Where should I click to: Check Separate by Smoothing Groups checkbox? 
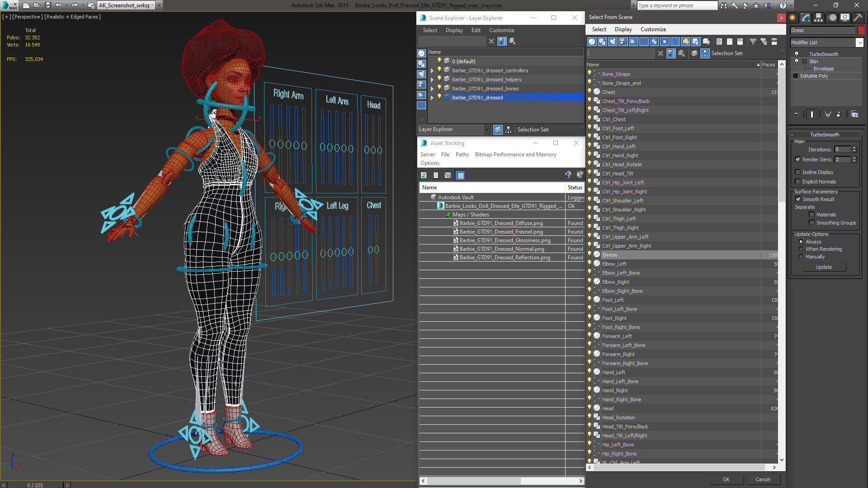811,223
